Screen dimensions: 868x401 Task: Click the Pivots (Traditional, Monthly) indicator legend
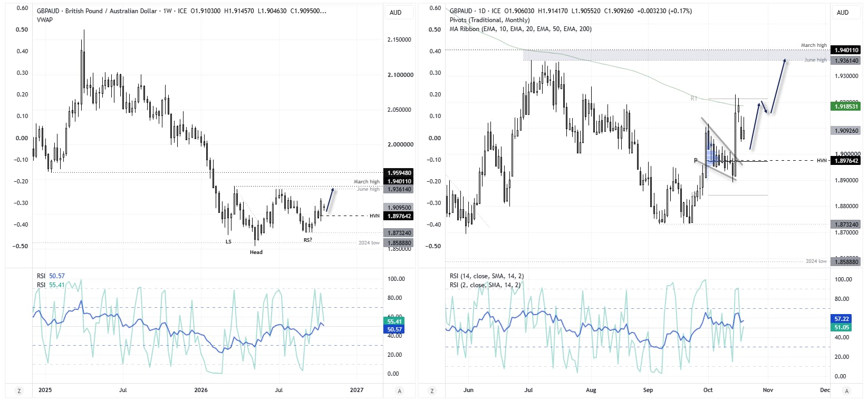[489, 20]
